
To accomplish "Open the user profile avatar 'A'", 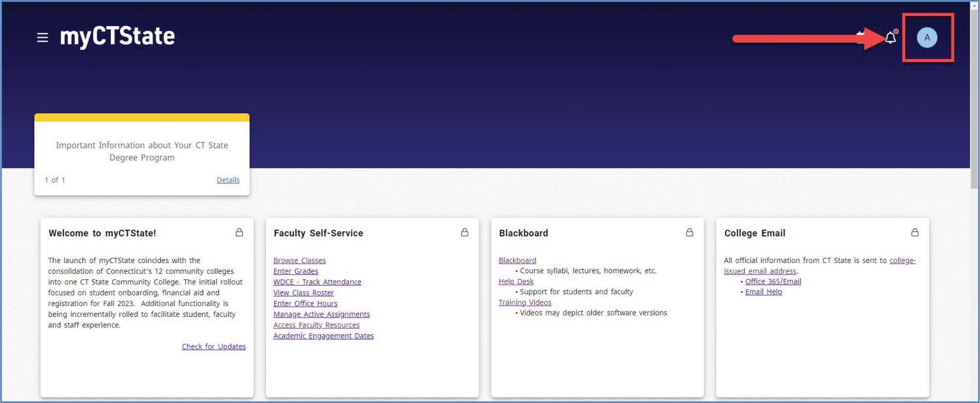I will [x=927, y=37].
